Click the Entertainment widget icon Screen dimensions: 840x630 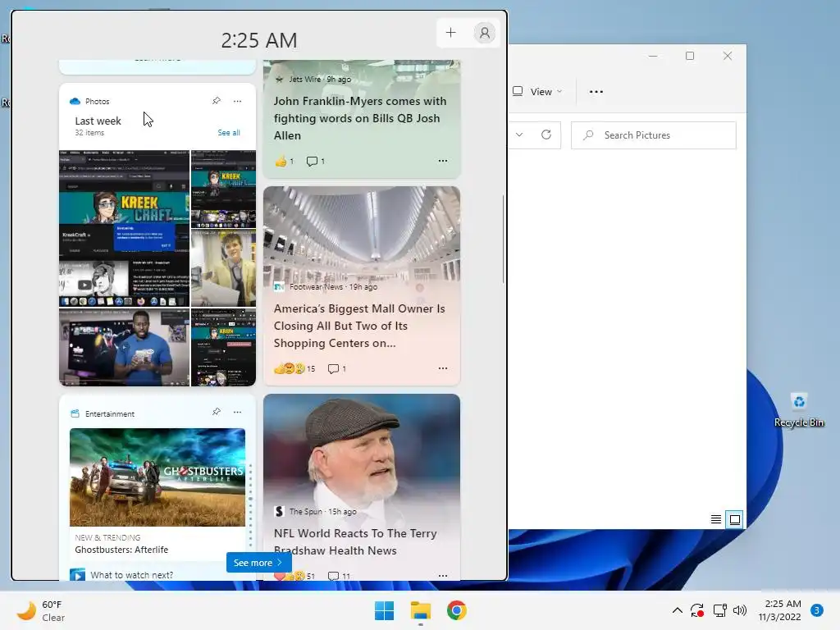(x=75, y=413)
